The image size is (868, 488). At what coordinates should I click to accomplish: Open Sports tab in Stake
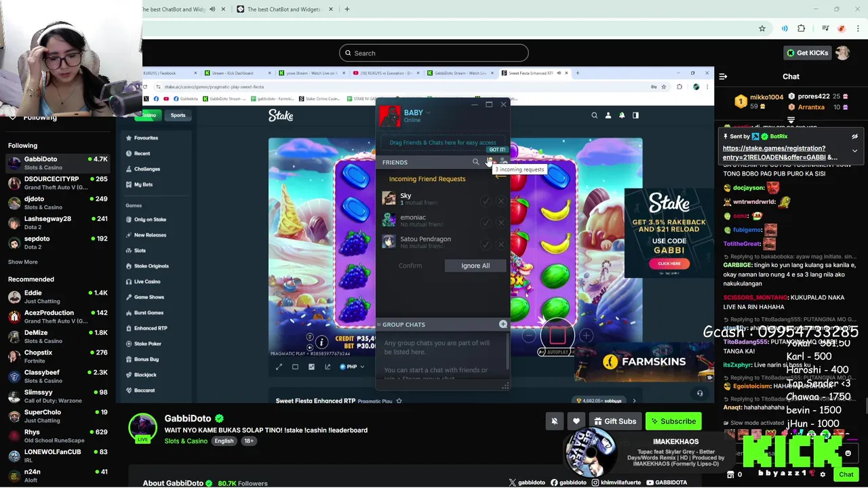(178, 115)
